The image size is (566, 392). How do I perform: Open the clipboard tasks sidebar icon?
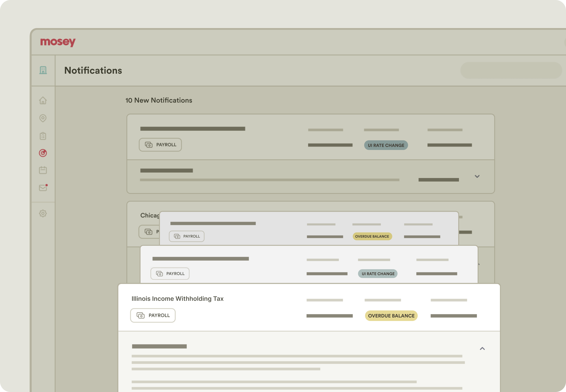[43, 136]
